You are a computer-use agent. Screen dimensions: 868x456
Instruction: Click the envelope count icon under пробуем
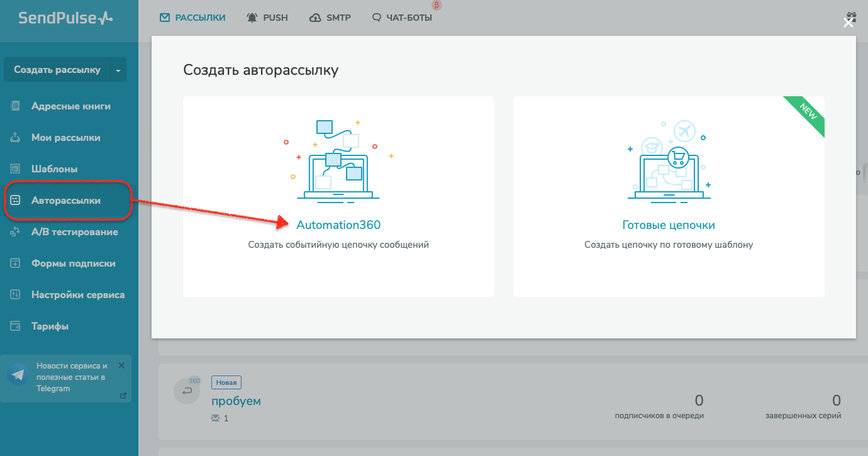216,418
